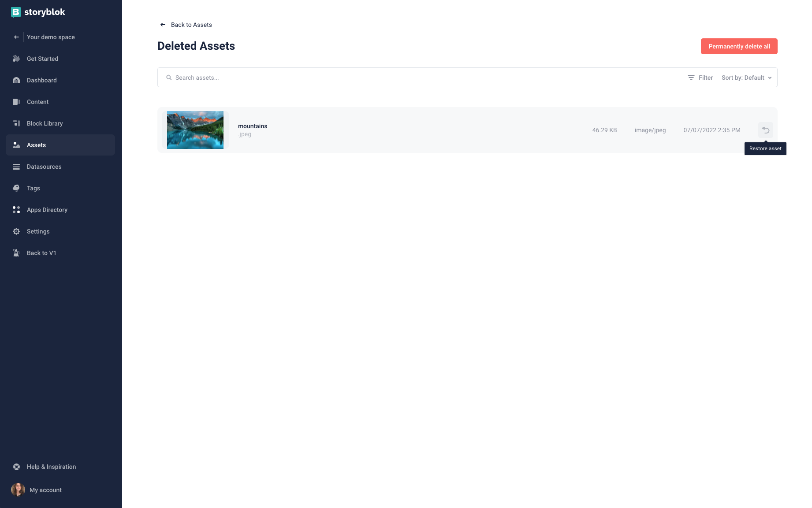Open My account label
The image size is (812, 508).
pyautogui.click(x=45, y=490)
